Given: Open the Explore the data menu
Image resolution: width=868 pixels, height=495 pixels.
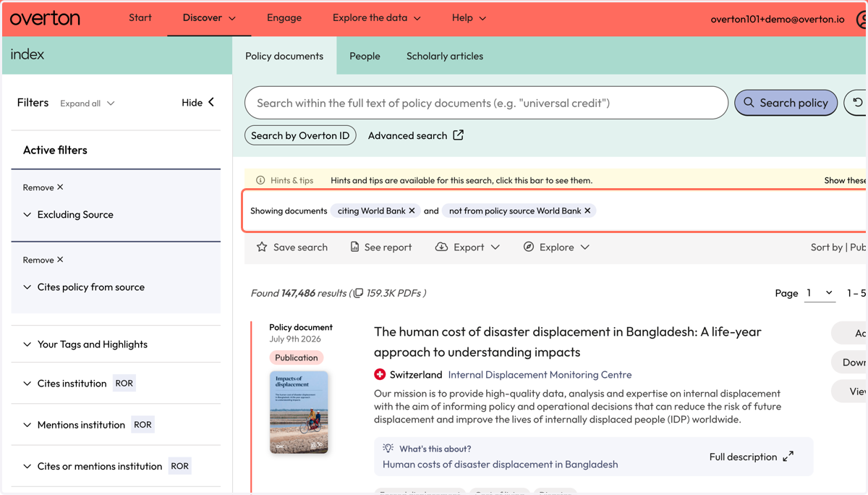Looking at the screenshot, I should (377, 17).
